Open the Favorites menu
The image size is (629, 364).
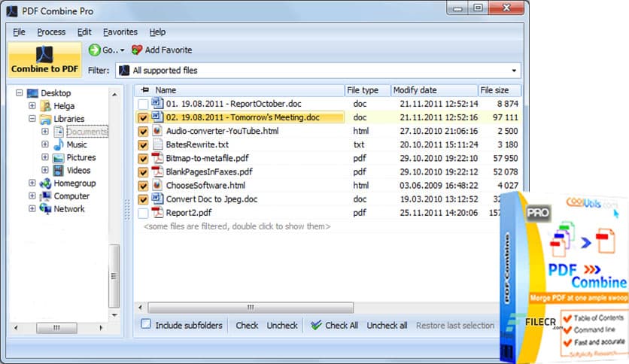[x=120, y=32]
